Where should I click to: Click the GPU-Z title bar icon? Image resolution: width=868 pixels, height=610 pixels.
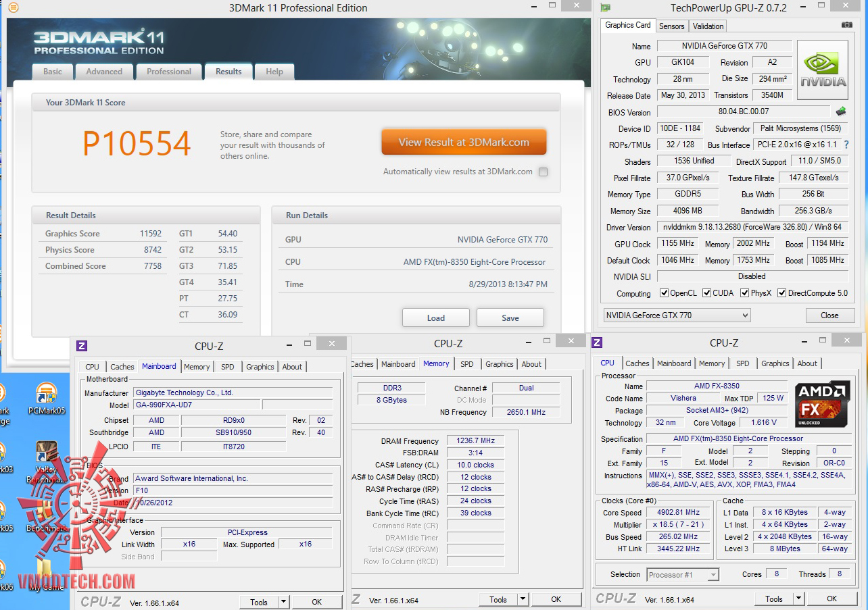(606, 8)
